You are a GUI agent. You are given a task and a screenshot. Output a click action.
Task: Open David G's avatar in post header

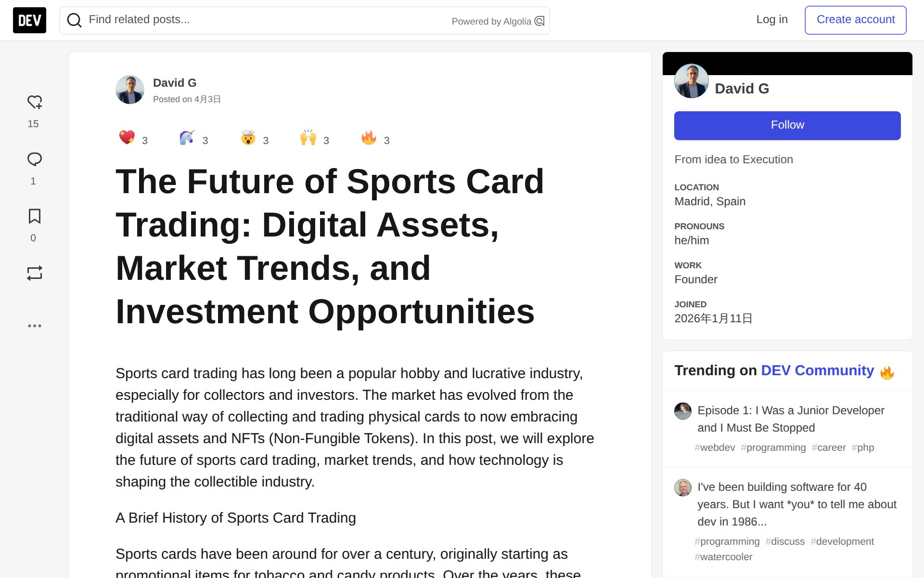click(130, 90)
